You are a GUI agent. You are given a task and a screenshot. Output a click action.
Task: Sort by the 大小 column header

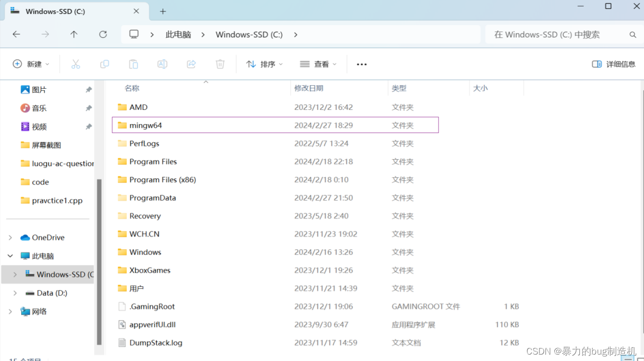[480, 88]
